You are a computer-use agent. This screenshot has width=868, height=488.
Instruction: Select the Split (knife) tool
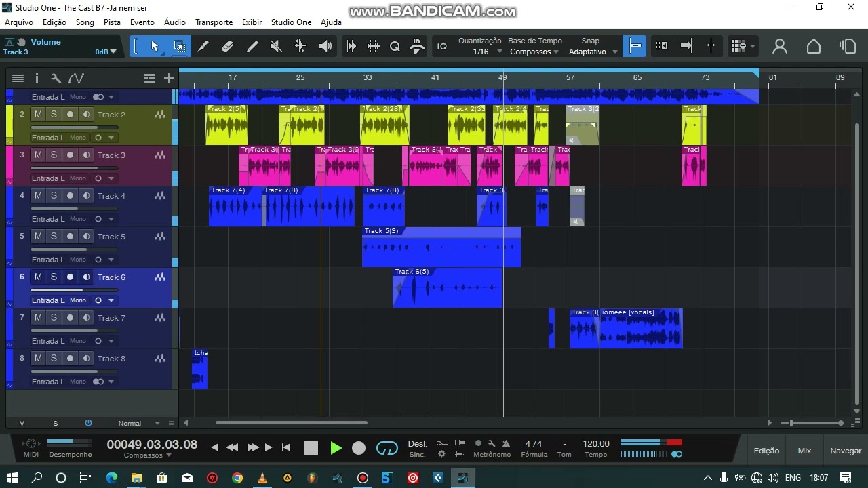[x=203, y=46]
